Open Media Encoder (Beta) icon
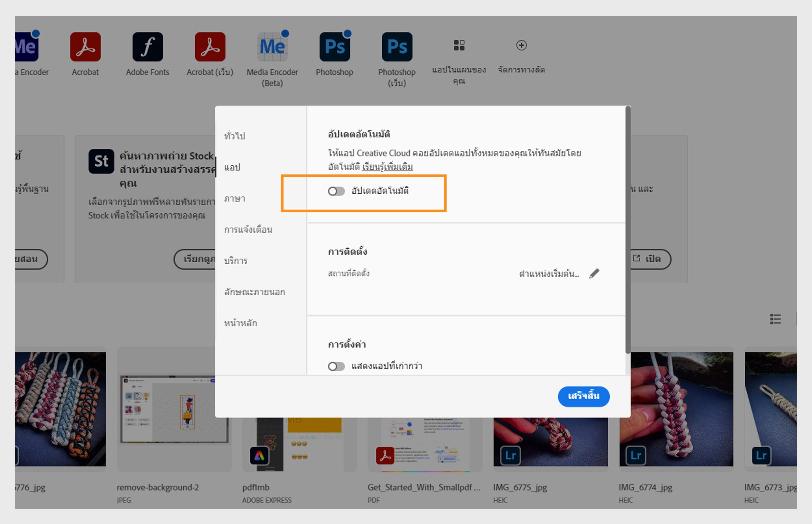This screenshot has width=812, height=524. coord(272,47)
